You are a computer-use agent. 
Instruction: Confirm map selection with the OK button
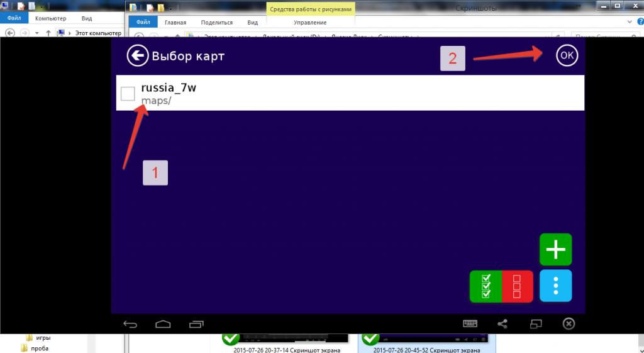pos(567,55)
